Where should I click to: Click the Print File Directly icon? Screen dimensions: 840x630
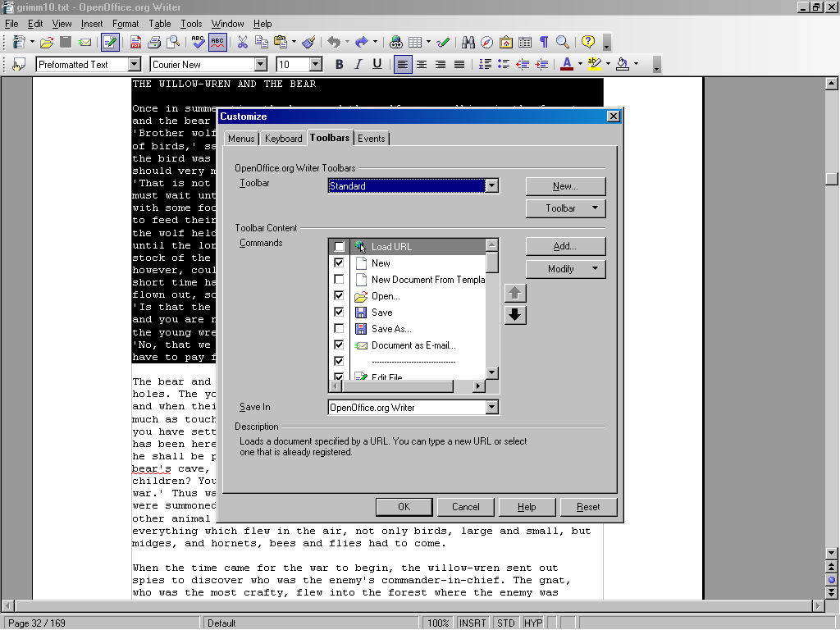click(154, 42)
